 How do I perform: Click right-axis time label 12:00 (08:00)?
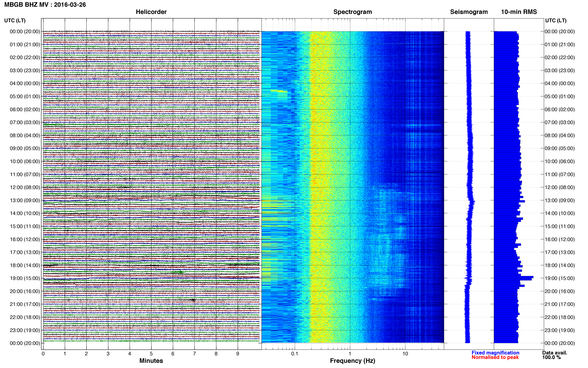[560, 187]
